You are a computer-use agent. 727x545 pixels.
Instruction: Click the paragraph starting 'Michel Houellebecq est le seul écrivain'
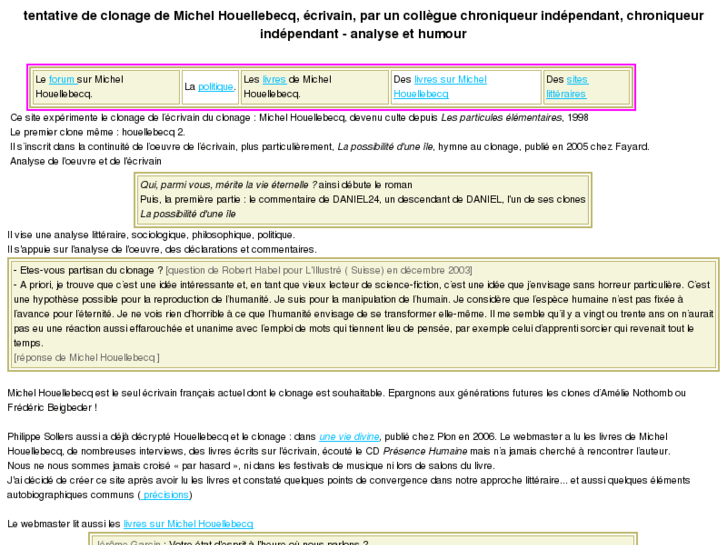pos(346,400)
